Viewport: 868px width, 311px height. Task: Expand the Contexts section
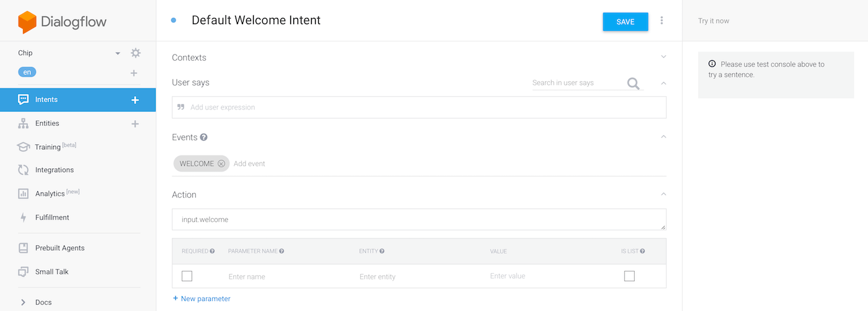[x=663, y=57]
